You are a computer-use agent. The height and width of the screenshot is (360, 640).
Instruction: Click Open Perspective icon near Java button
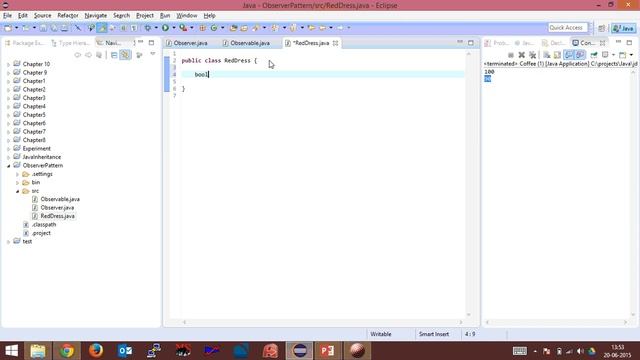point(602,28)
